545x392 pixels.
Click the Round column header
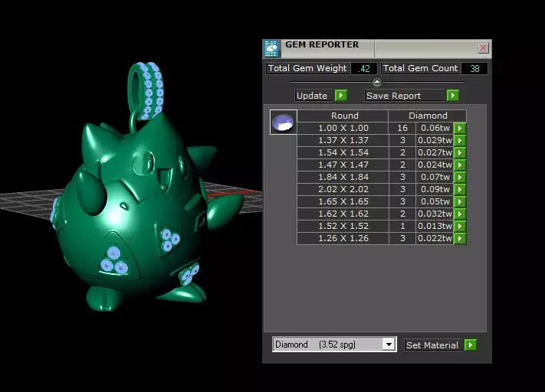click(343, 116)
